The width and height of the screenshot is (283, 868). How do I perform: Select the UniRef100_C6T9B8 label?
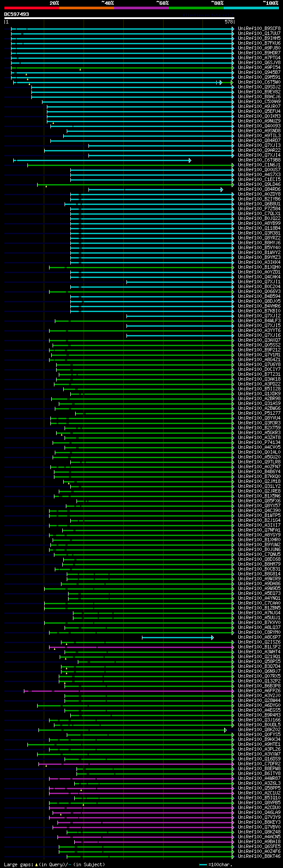click(x=259, y=160)
